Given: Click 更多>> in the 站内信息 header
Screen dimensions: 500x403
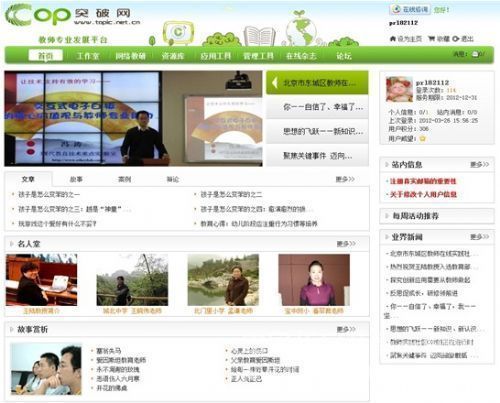Looking at the screenshot, I should point(479,164).
